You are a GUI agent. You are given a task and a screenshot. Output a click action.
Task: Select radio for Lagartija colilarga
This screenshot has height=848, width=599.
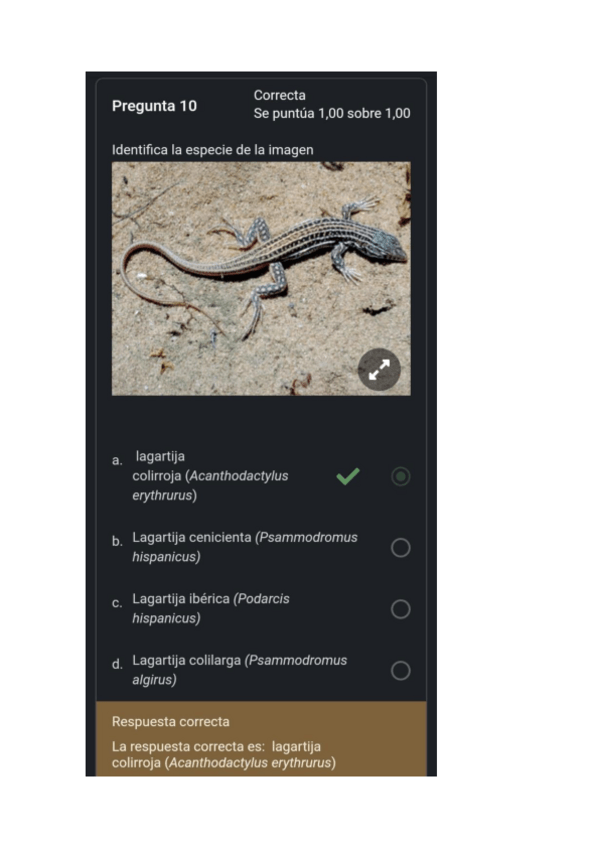coord(400,671)
